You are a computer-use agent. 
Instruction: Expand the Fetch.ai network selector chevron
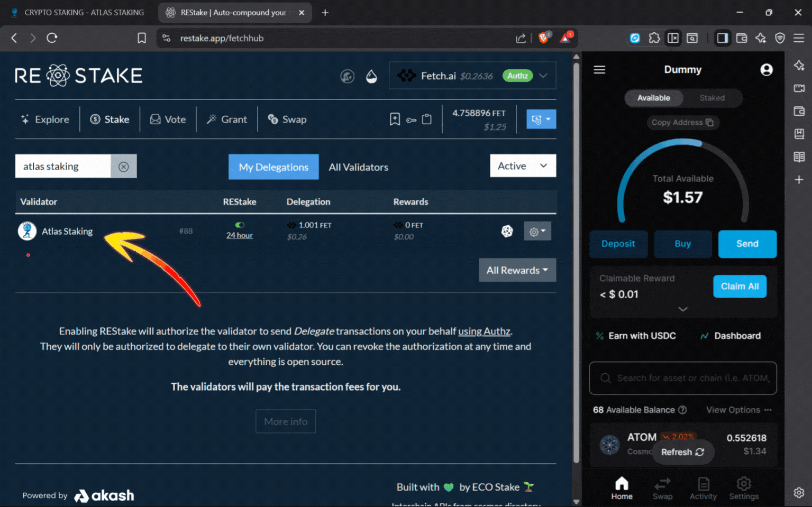pos(543,76)
